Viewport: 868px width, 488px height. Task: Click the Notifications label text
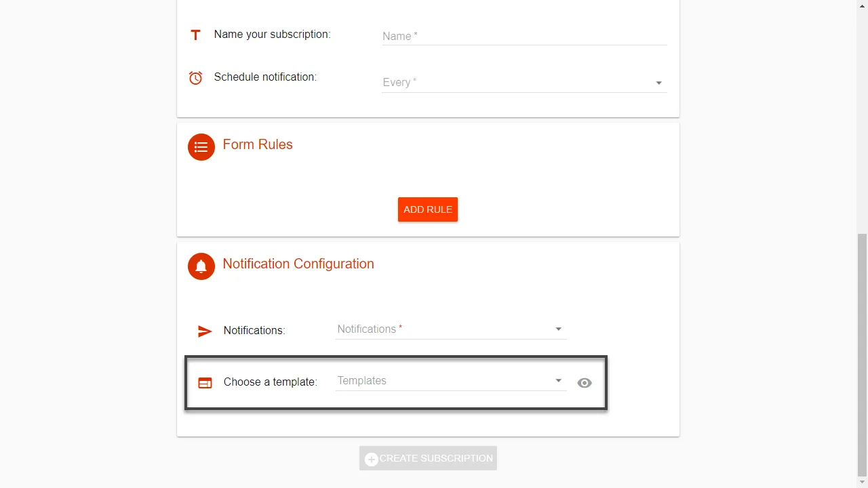tap(254, 331)
